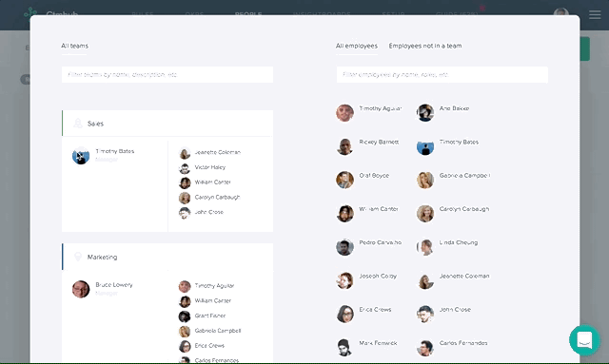Select Timothy Aguilar in Marketing members
The image size is (609, 364).
point(206,286)
